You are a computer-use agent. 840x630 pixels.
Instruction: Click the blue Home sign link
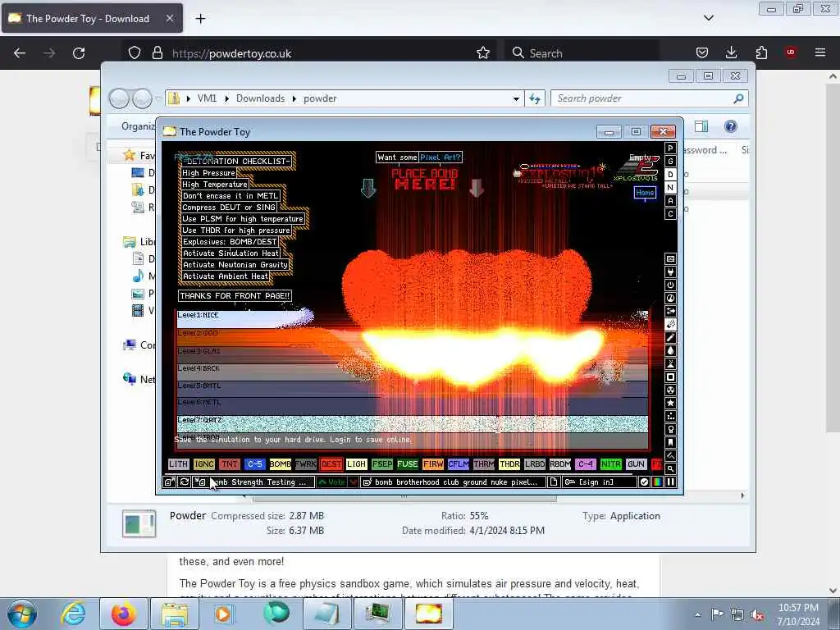645,192
